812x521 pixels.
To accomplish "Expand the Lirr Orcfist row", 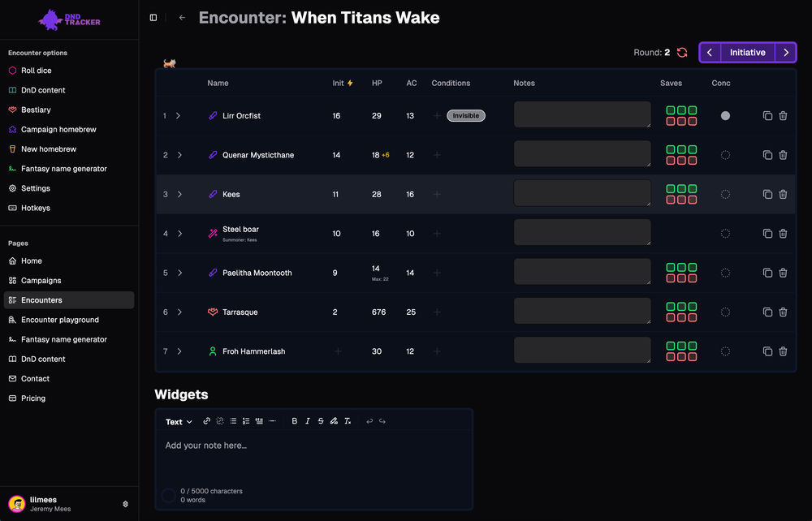I will tap(179, 116).
